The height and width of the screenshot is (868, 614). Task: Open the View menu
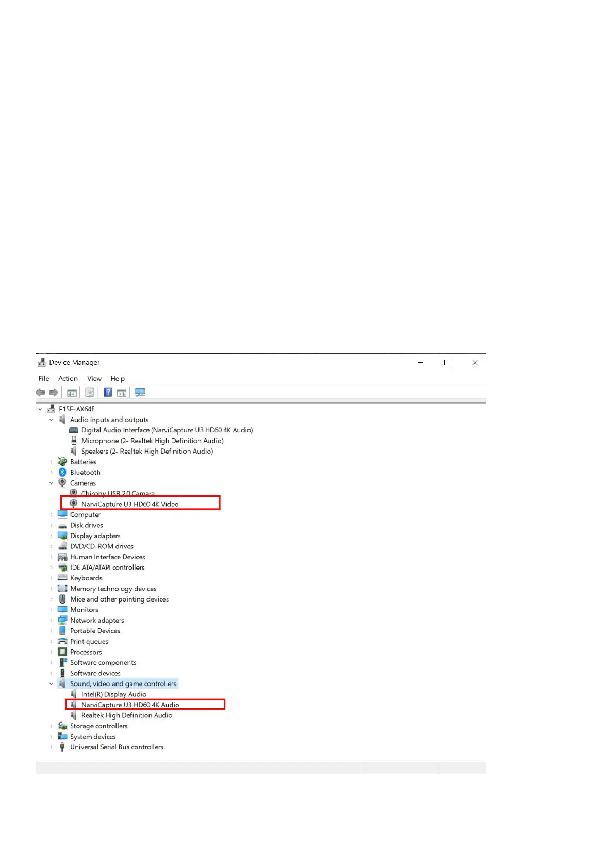[94, 379]
